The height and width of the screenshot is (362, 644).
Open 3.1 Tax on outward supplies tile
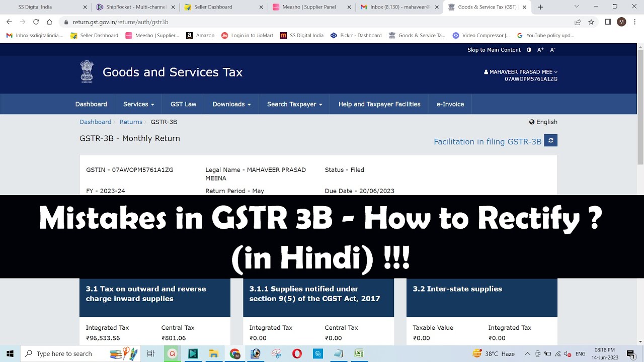(x=154, y=298)
